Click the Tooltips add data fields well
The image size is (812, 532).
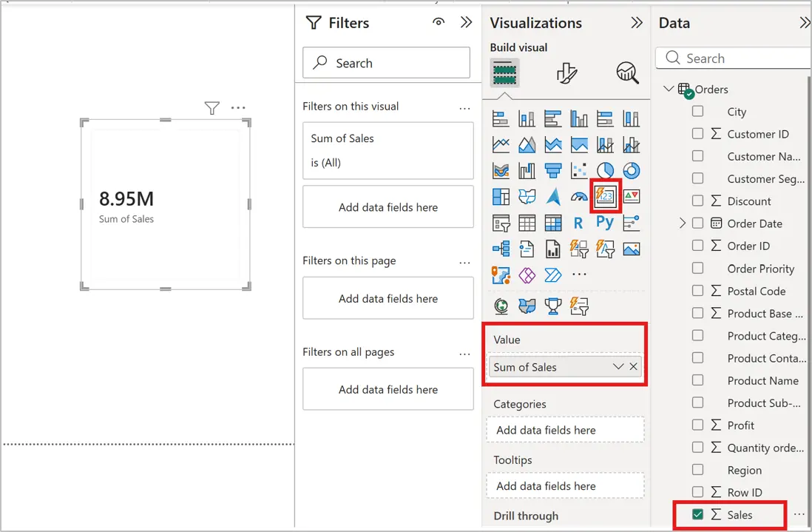coord(565,486)
